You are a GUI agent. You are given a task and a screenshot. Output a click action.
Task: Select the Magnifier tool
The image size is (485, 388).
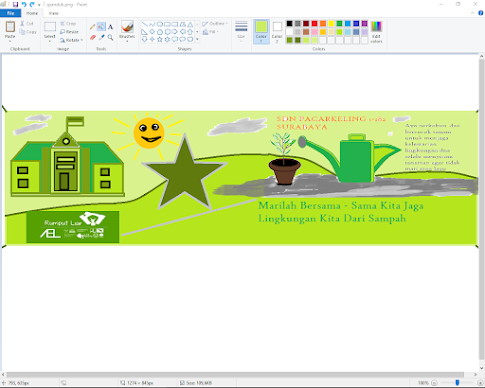[110, 38]
